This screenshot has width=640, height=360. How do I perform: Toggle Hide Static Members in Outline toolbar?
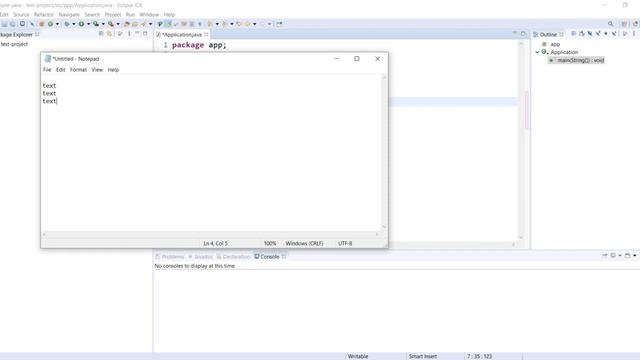(598, 34)
